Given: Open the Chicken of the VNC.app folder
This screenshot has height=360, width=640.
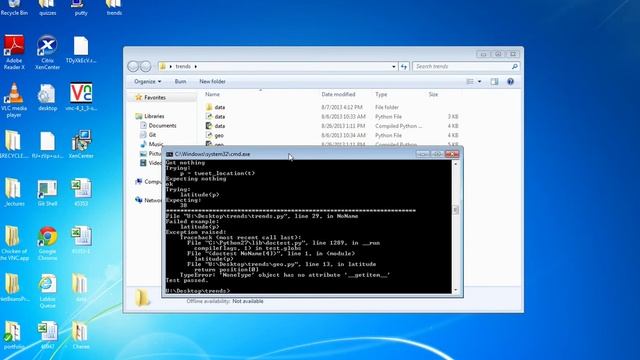Looking at the screenshot, I should pos(14,243).
